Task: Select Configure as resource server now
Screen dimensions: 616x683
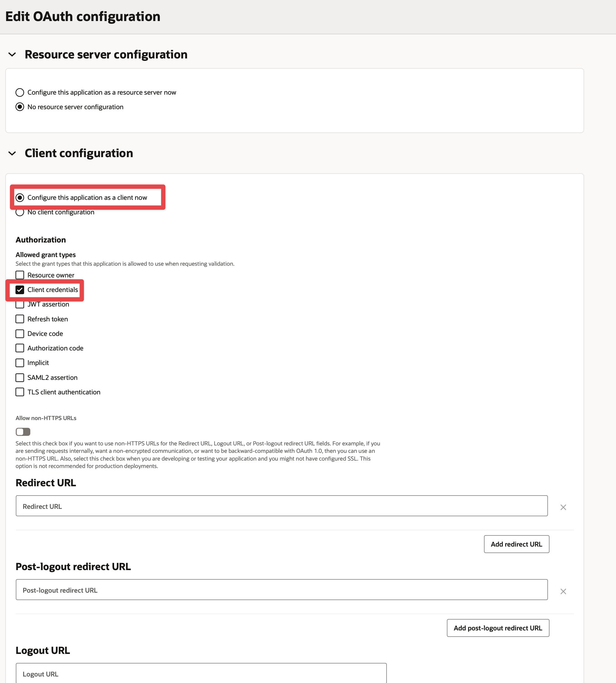Action: tap(20, 92)
